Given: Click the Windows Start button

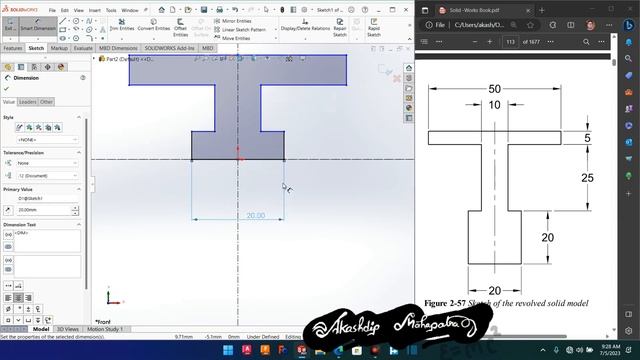Looking at the screenshot, I should (x=228, y=350).
